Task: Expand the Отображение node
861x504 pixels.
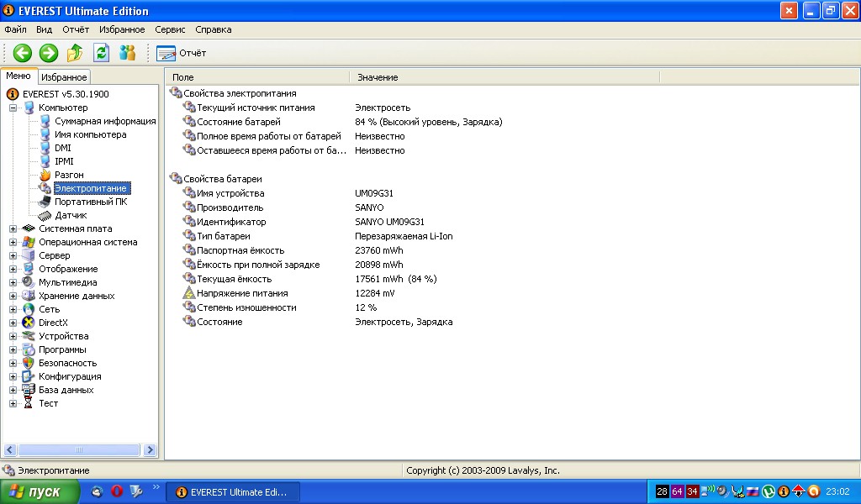Action: coord(13,270)
